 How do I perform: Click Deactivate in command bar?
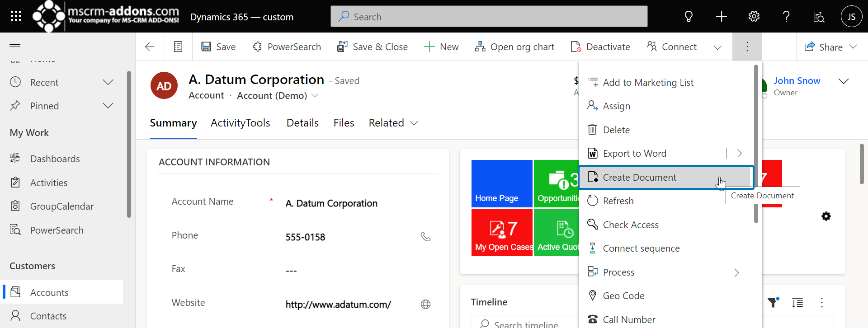[600, 47]
